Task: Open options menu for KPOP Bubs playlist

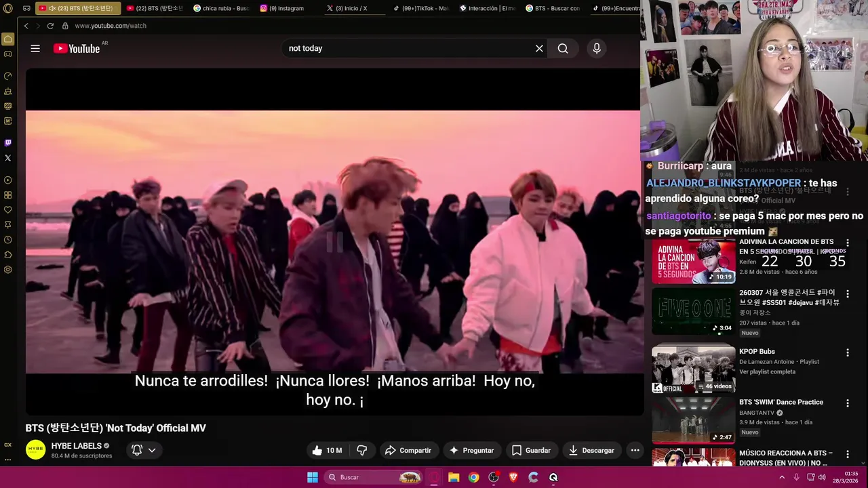Action: [847, 352]
